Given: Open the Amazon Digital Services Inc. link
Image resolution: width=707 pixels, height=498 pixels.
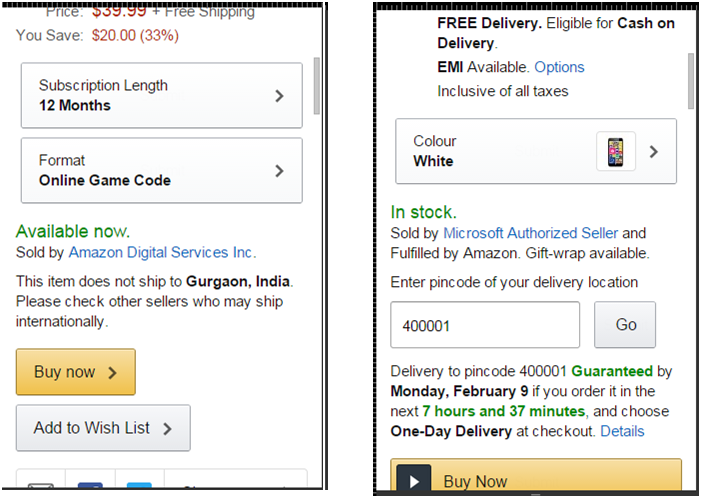Looking at the screenshot, I should pos(161,252).
